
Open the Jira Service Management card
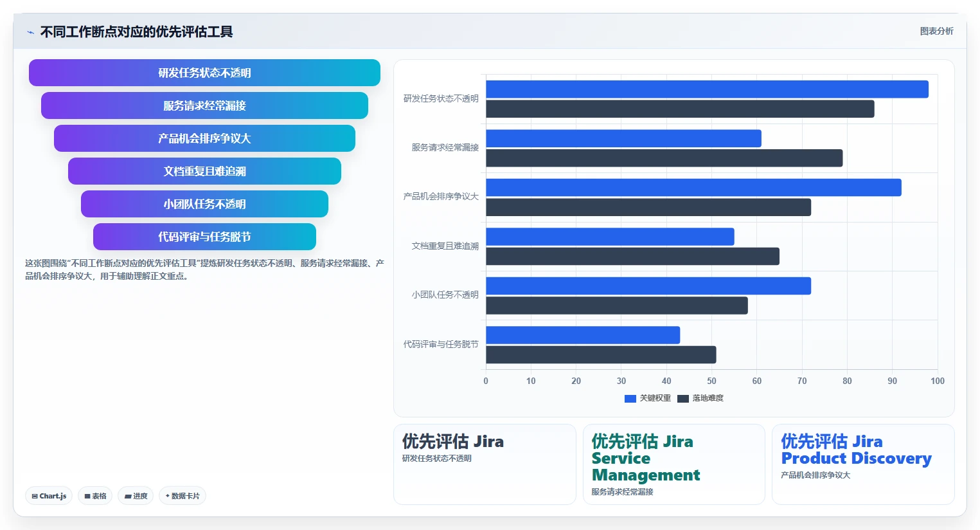674,464
